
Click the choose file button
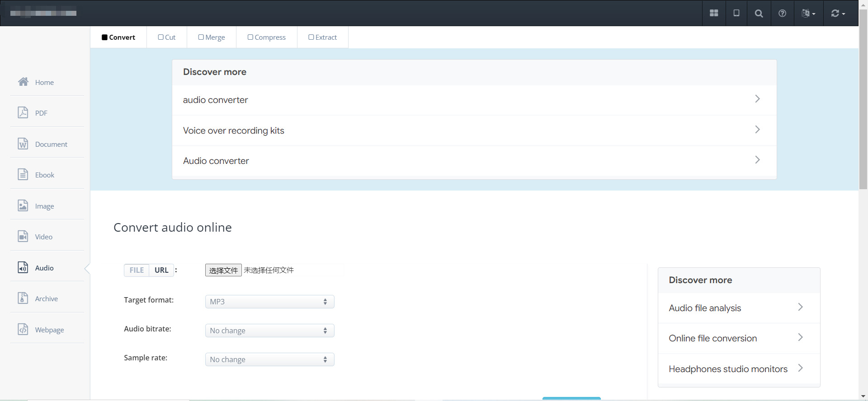click(x=223, y=270)
